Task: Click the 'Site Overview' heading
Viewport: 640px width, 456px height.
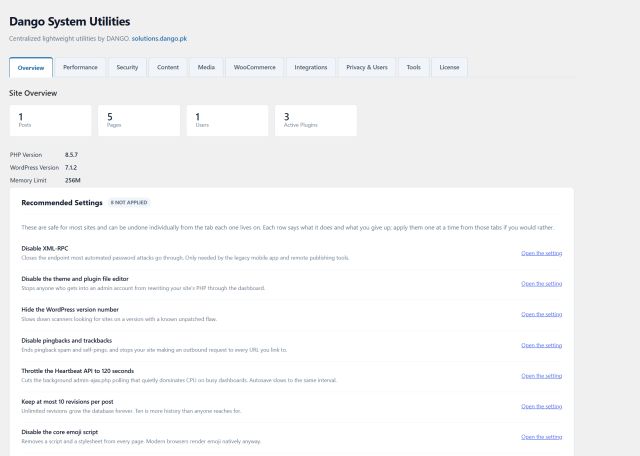Action: click(33, 93)
